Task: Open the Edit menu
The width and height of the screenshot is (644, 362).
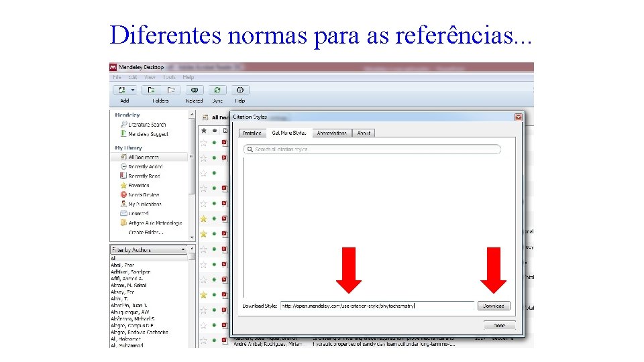Action: tap(132, 77)
